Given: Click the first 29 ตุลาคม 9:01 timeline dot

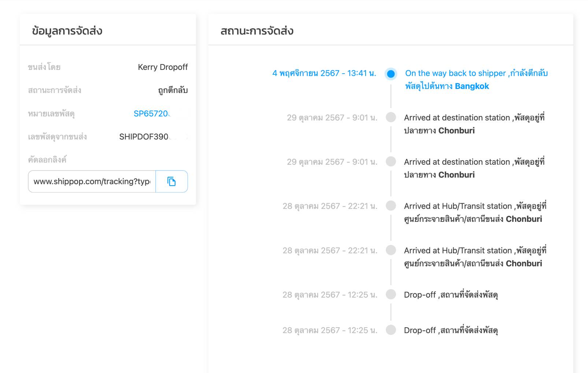Looking at the screenshot, I should (391, 117).
